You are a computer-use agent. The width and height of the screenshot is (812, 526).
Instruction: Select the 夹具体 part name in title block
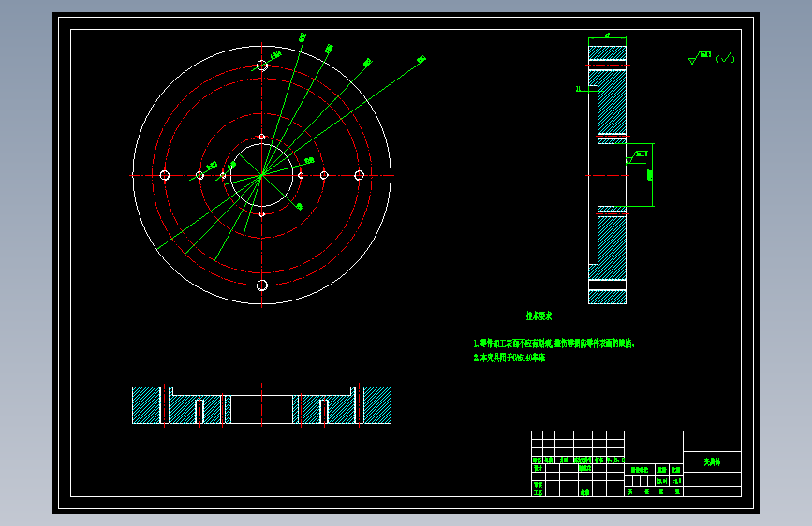click(x=712, y=461)
